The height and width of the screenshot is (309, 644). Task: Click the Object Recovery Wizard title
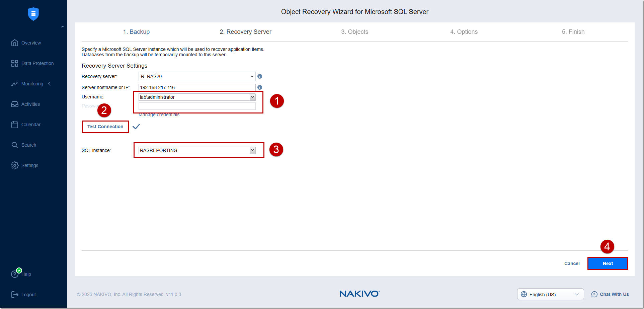click(355, 12)
